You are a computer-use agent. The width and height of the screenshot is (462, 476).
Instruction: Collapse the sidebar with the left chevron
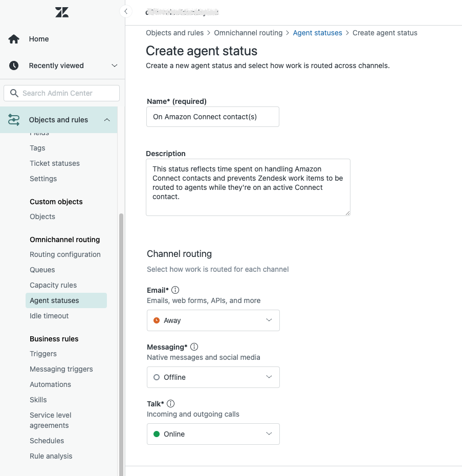(x=126, y=11)
